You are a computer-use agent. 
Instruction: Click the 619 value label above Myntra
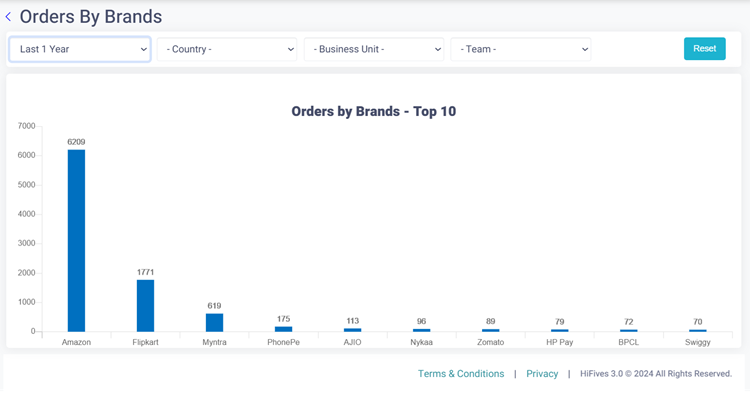(214, 306)
